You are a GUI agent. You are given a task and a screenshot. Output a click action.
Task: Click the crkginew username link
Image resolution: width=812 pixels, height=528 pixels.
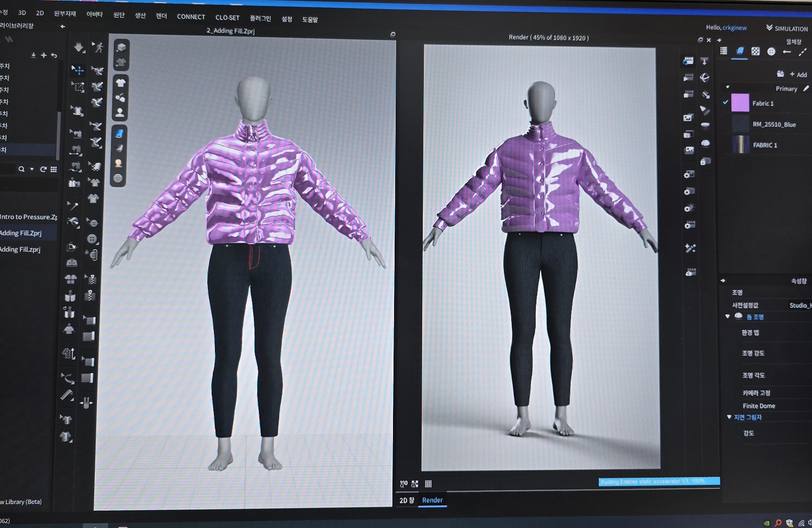734,28
